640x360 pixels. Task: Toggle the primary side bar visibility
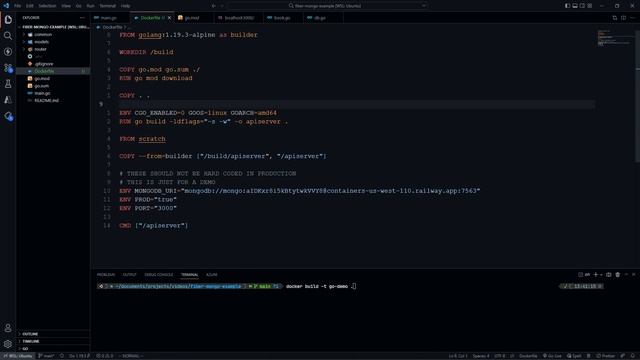coord(567,6)
